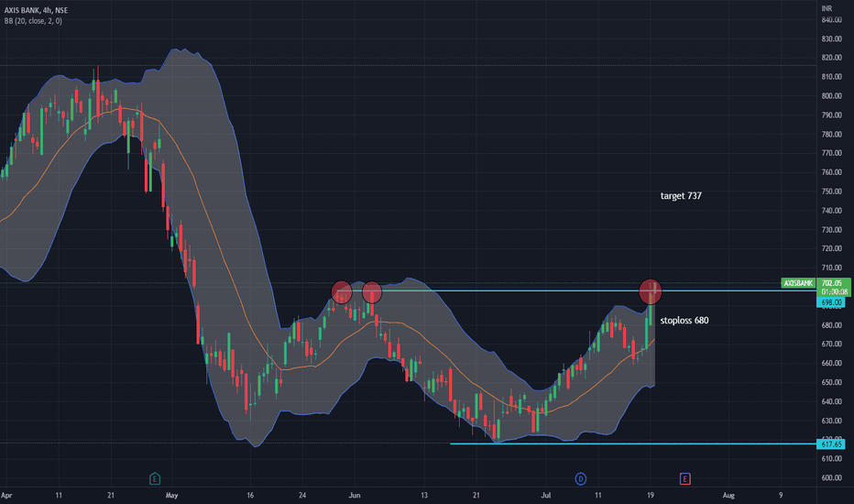Click the Jun label on time axis
The width and height of the screenshot is (854, 504).
click(x=355, y=495)
